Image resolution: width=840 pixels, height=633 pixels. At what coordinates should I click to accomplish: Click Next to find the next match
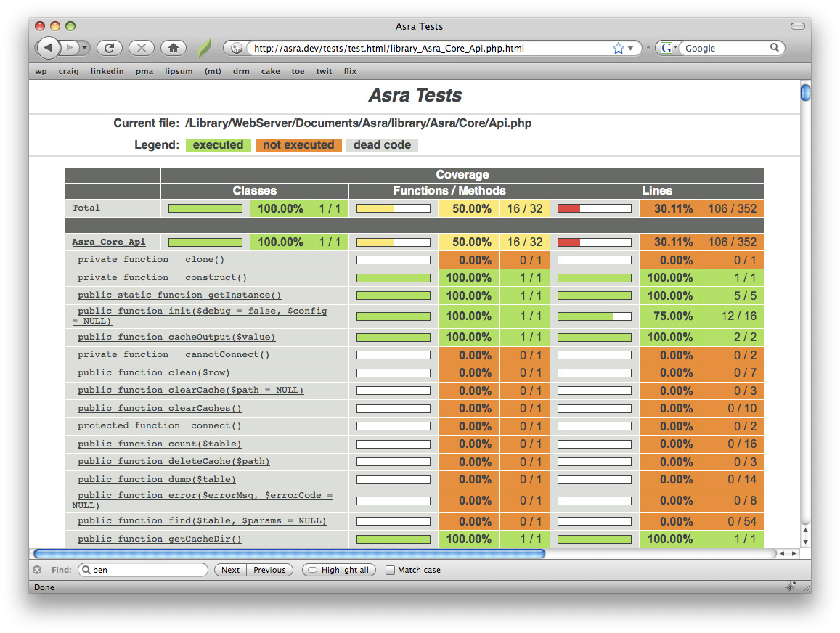[x=229, y=570]
